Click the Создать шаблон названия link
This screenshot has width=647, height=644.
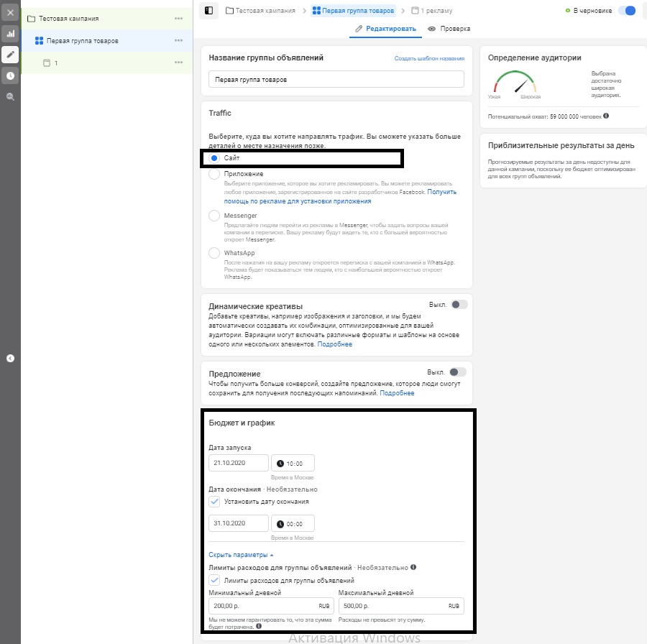click(x=429, y=59)
